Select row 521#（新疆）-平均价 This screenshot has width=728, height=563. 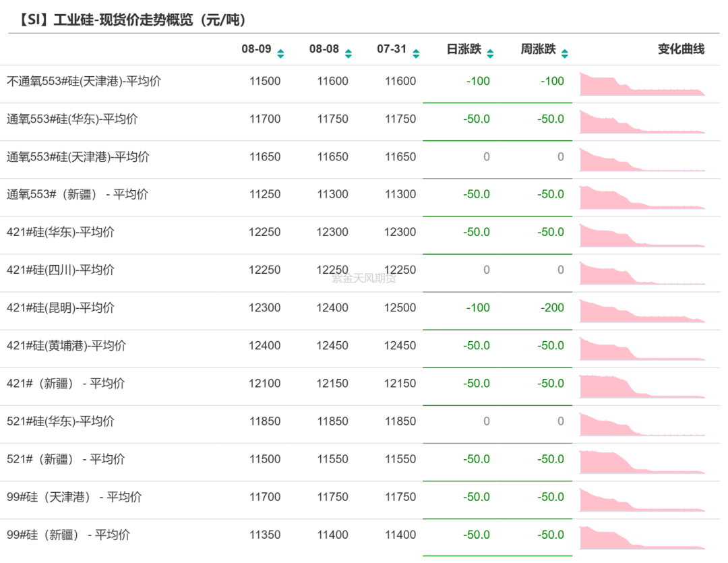(360, 462)
